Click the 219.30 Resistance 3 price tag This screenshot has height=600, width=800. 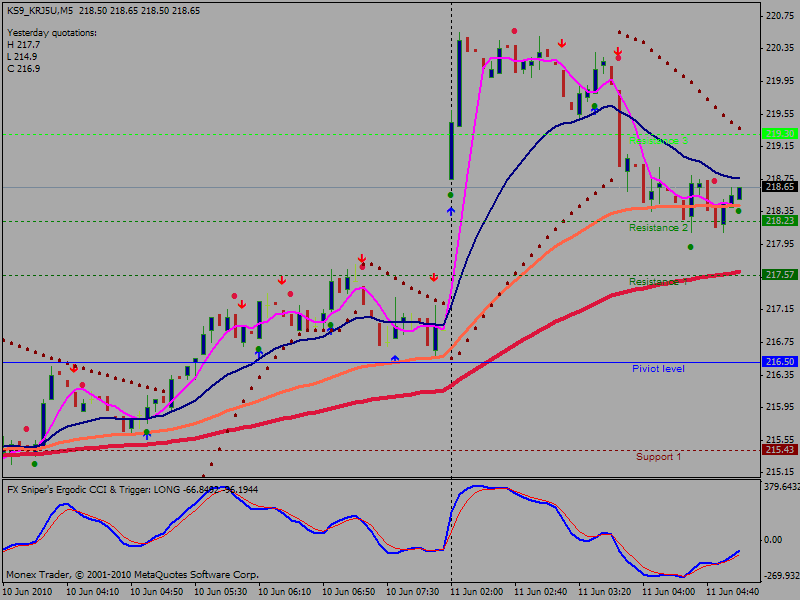click(780, 134)
